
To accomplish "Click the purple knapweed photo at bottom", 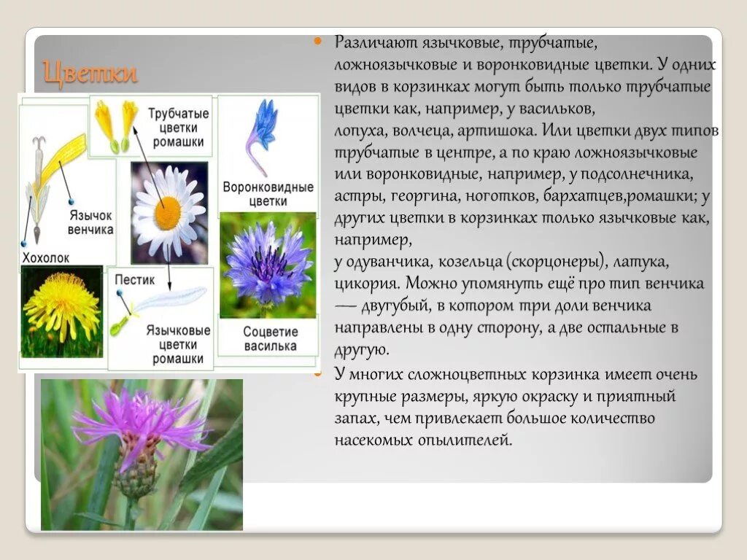I will pos(142,455).
